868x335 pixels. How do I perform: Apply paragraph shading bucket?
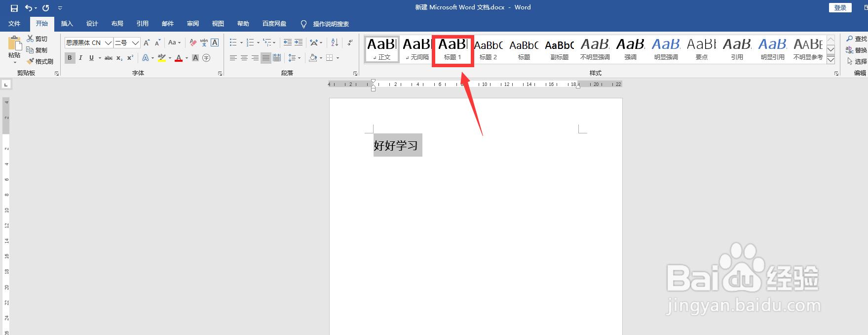click(x=313, y=58)
